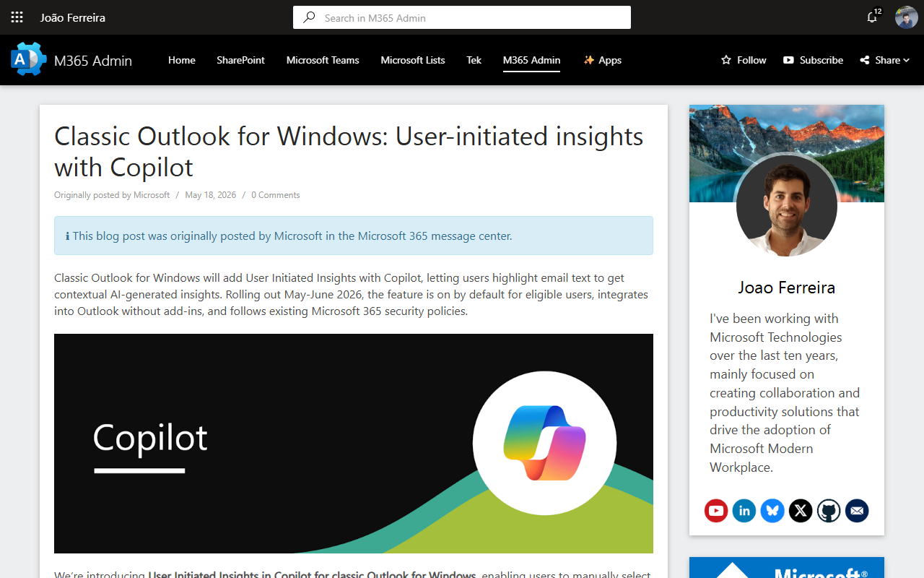Click the magnifier icon in search box
Screen dimensions: 924x578
click(309, 17)
